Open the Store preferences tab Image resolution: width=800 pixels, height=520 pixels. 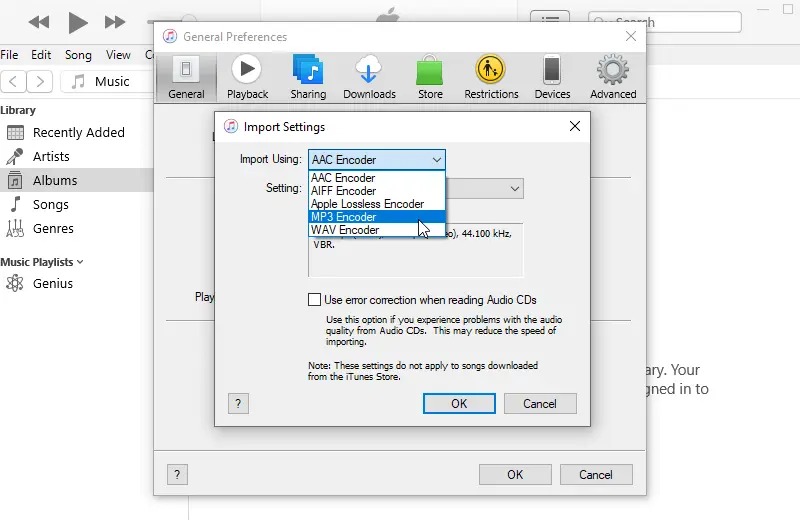pos(430,78)
